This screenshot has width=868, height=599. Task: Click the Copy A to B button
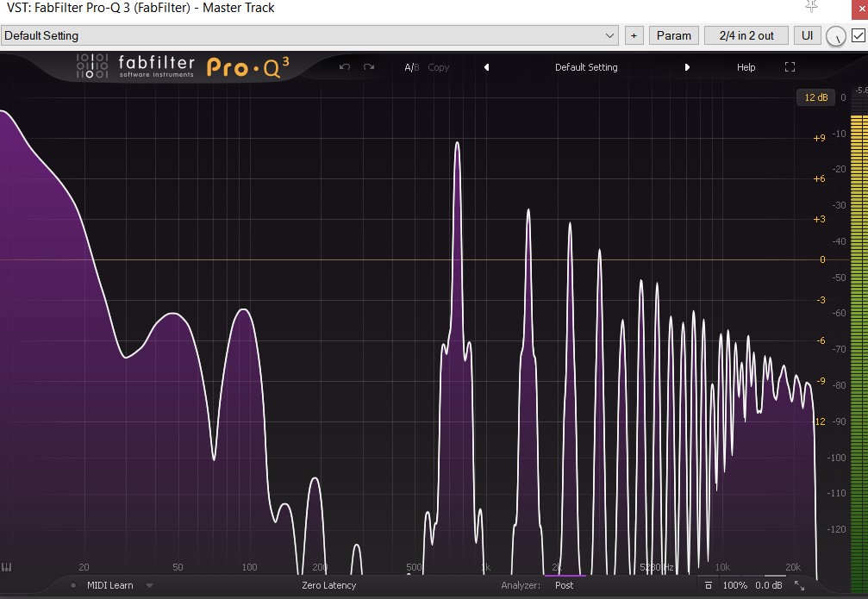(x=439, y=67)
